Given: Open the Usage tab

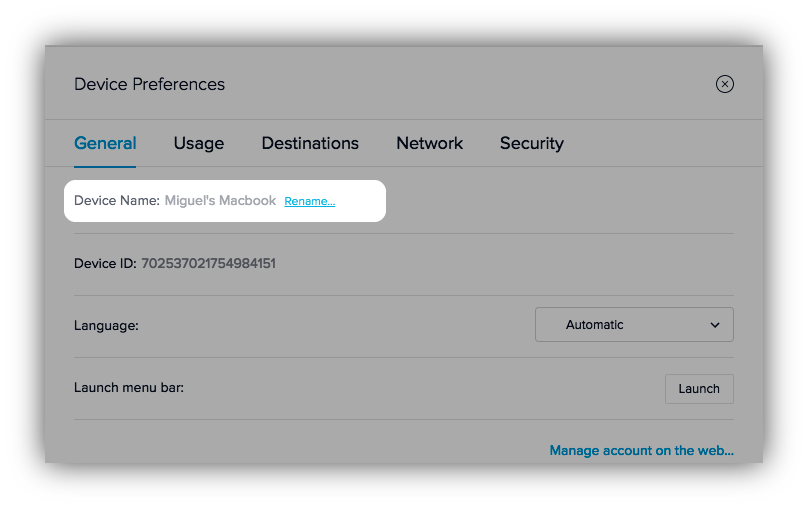Looking at the screenshot, I should click(198, 143).
